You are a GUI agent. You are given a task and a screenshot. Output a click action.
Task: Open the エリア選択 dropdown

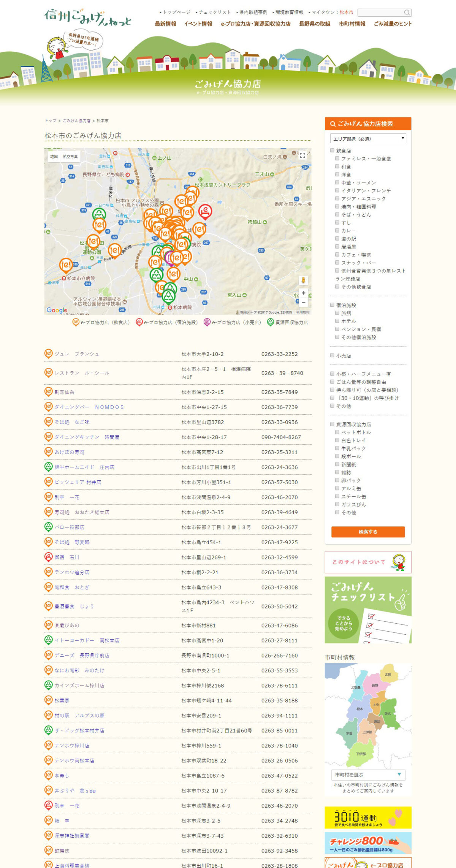[x=368, y=139]
